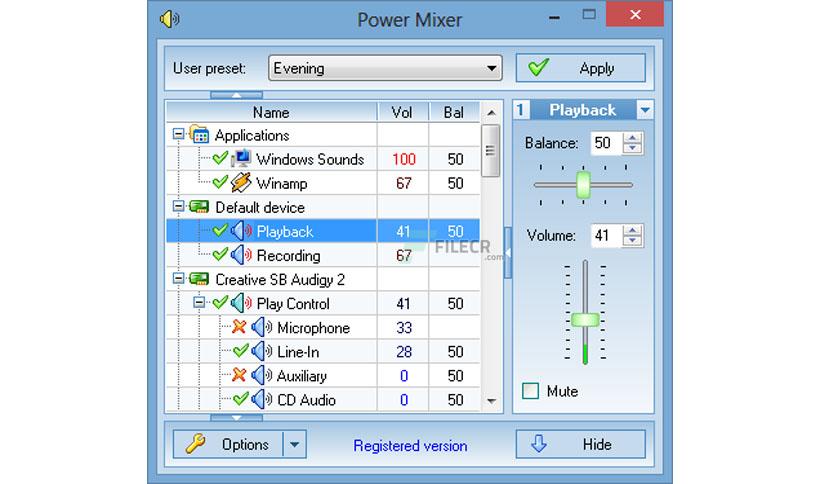Collapse side panel using vertical splitter arrow
This screenshot has height=484, width=836.
[508, 253]
